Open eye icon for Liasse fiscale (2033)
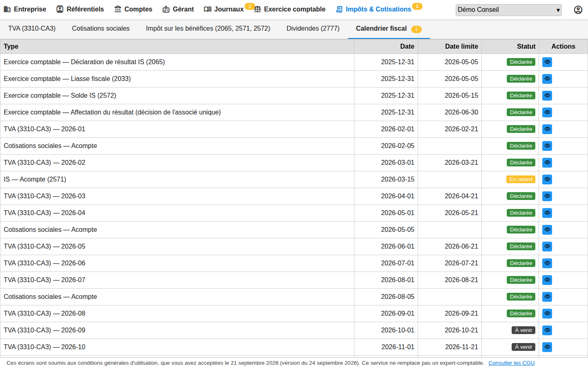 click(547, 79)
